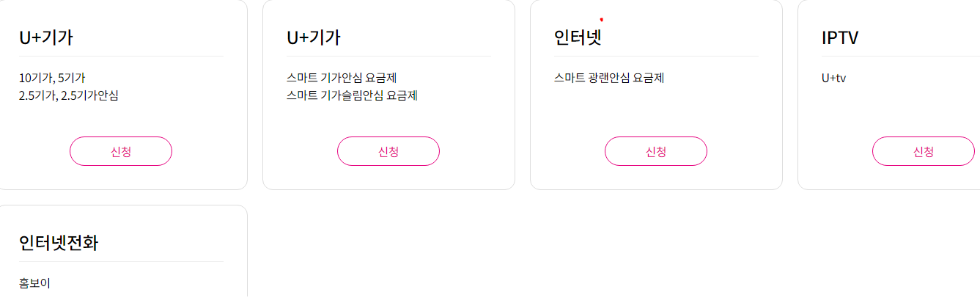Select the IPTV card title
Screen dimensions: 980x306
[840, 37]
